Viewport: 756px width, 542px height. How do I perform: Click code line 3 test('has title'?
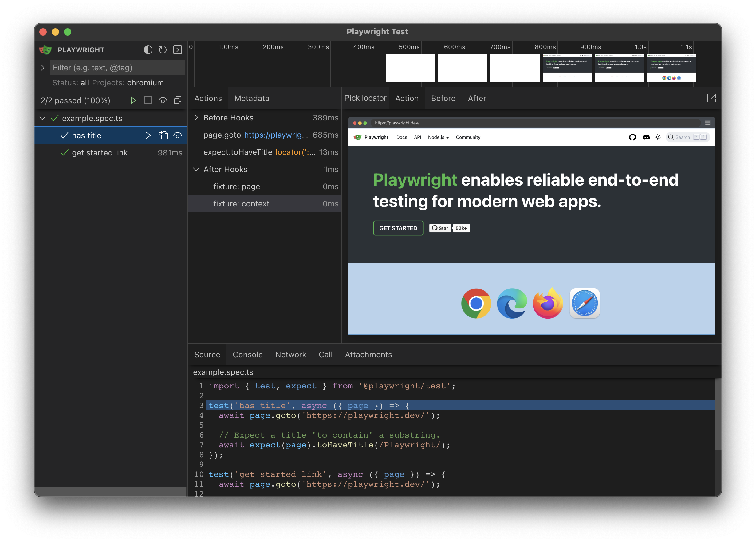[460, 405]
